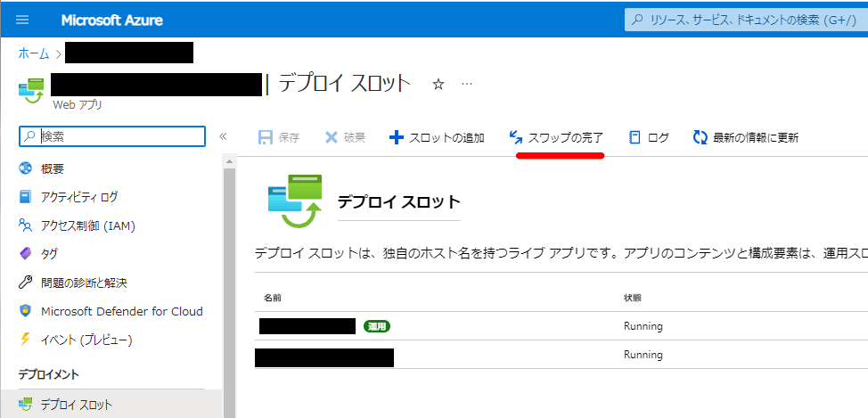Sort by the 名前 column header
Screen dimensions: 868x418
point(273,298)
